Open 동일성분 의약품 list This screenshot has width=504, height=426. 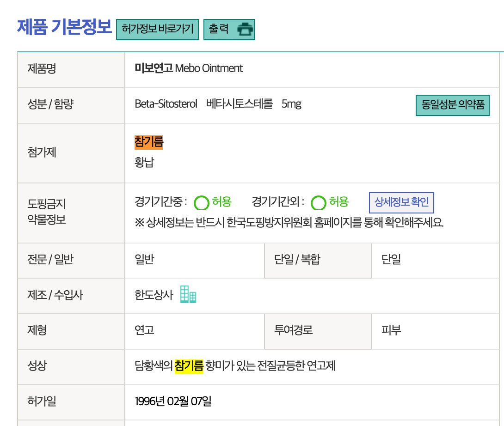point(453,105)
